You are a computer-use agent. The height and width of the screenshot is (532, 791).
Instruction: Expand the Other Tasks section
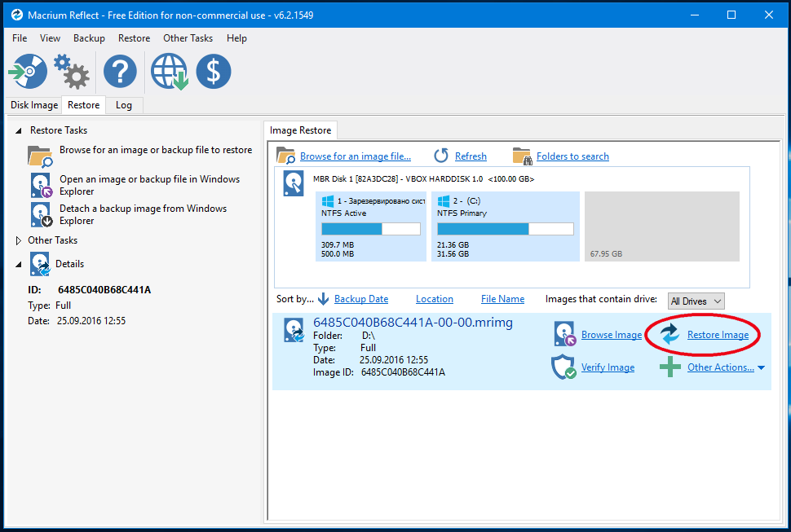coord(19,240)
